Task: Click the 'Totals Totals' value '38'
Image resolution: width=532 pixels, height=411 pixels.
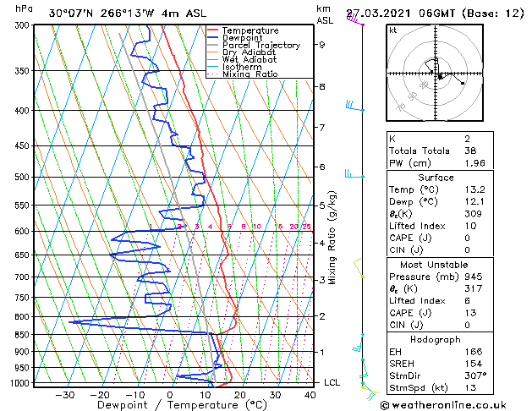Action: tap(470, 151)
